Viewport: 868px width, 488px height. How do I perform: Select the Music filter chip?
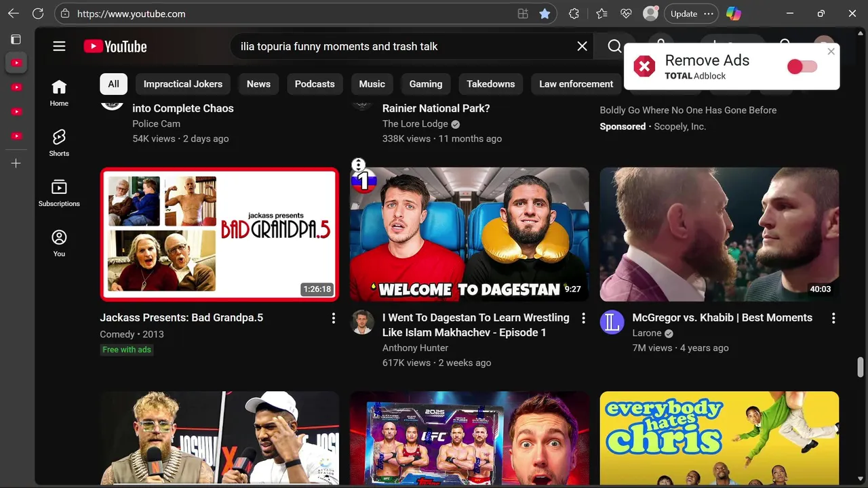tap(372, 84)
